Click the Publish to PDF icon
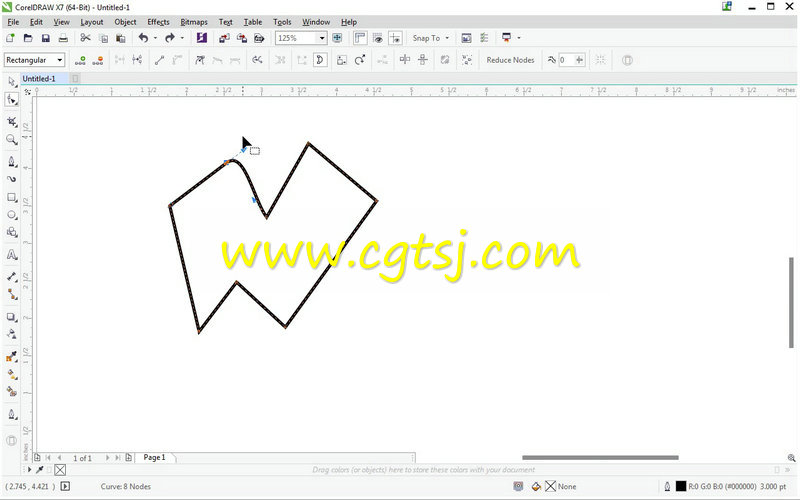 (259, 38)
